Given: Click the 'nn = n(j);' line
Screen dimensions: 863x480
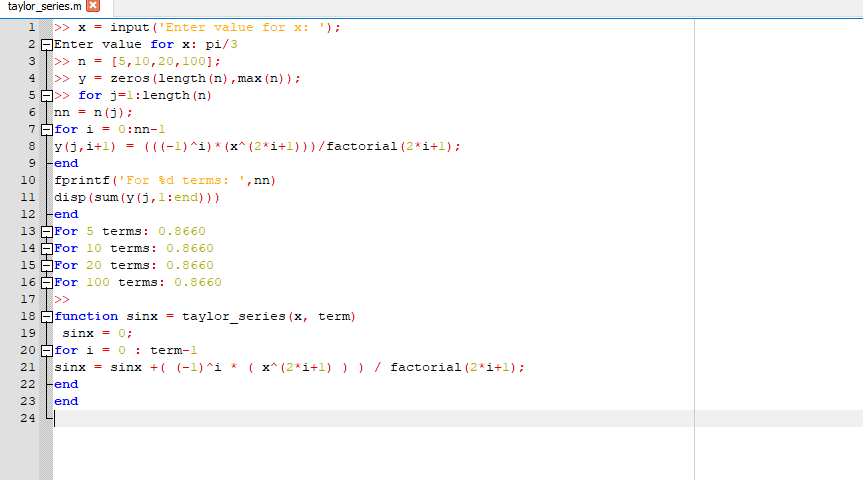Looking at the screenshot, I should coord(94,113).
